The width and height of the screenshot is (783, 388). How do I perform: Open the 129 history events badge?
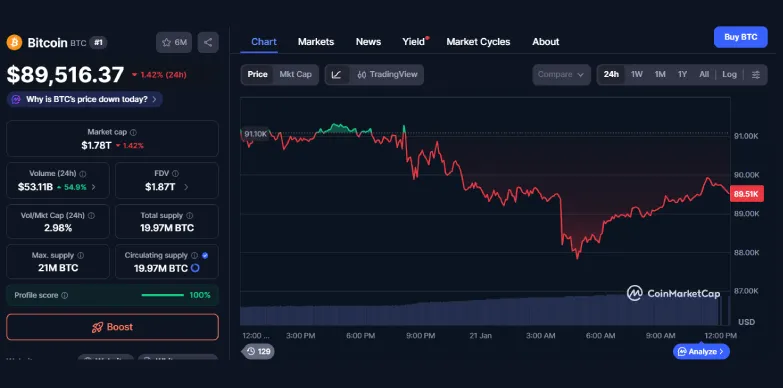(x=258, y=352)
